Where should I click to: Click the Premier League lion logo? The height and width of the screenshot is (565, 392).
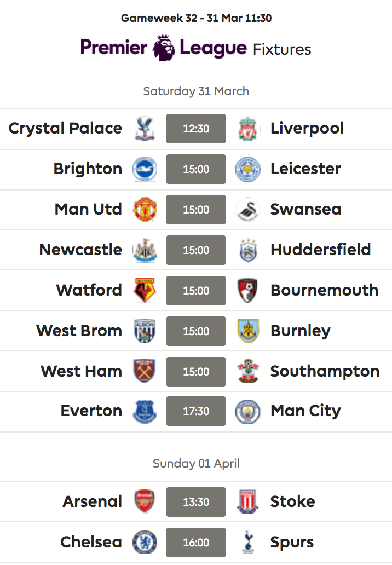coord(164,48)
